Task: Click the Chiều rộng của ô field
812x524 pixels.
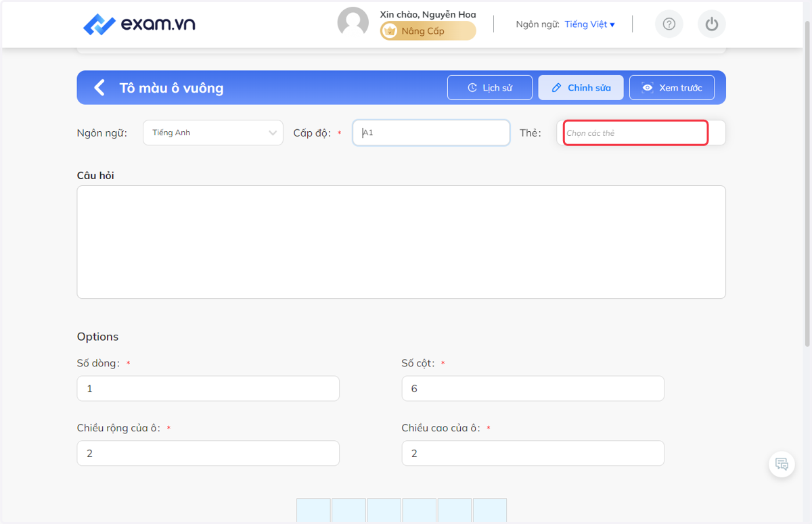Action: pos(208,453)
